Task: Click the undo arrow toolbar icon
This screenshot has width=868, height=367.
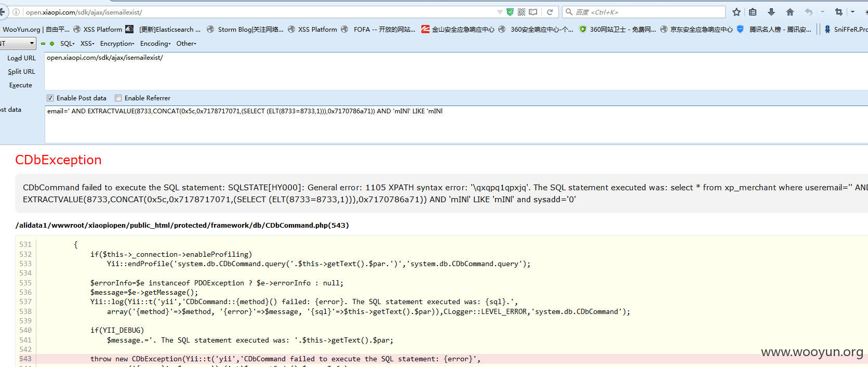Action: point(809,12)
